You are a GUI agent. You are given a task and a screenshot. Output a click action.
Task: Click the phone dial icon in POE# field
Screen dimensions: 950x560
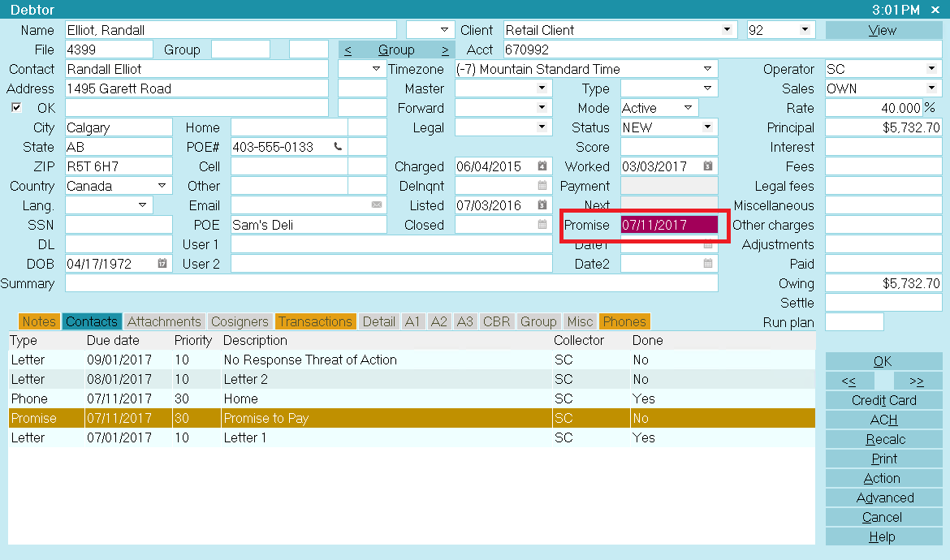coord(338,147)
